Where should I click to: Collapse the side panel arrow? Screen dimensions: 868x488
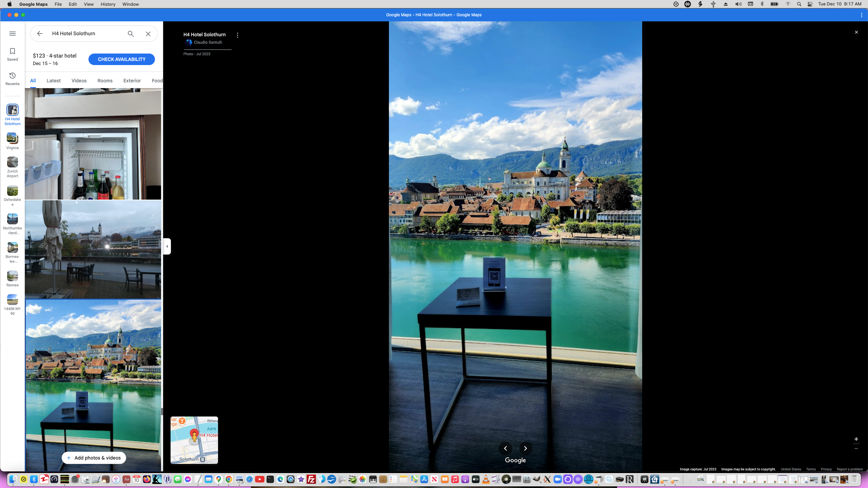167,246
